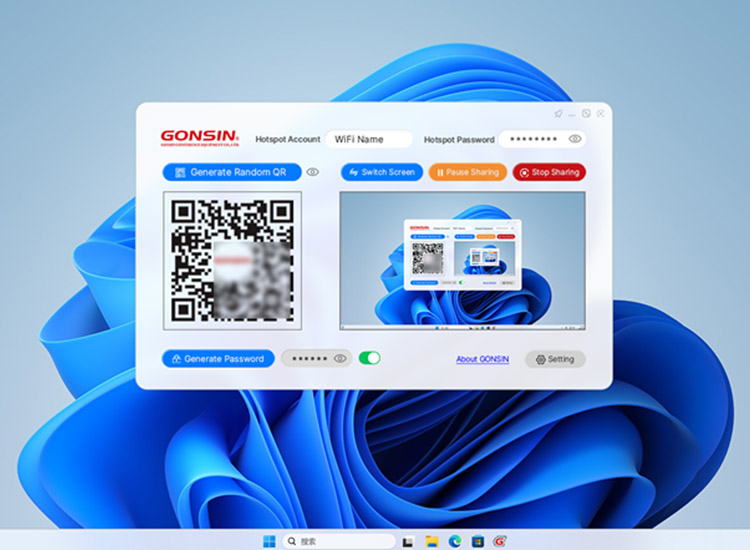Open the About GONSIN link
The height and width of the screenshot is (550, 750).
click(482, 359)
